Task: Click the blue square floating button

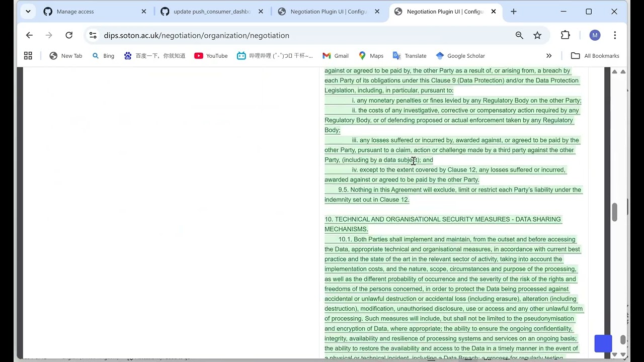Action: coord(603,344)
